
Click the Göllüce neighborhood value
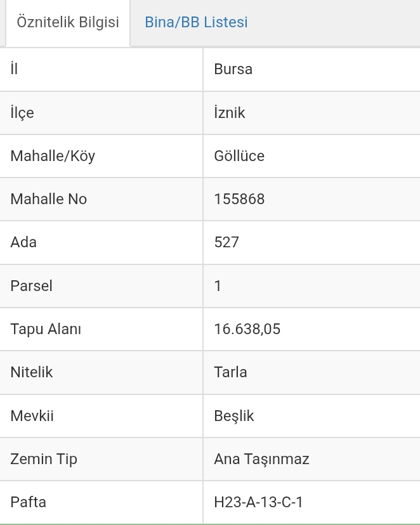(239, 156)
